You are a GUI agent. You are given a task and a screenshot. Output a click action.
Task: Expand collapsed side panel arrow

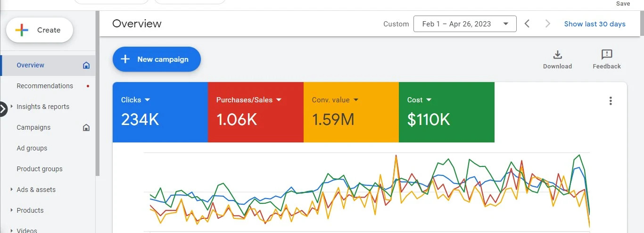[x=2, y=108]
